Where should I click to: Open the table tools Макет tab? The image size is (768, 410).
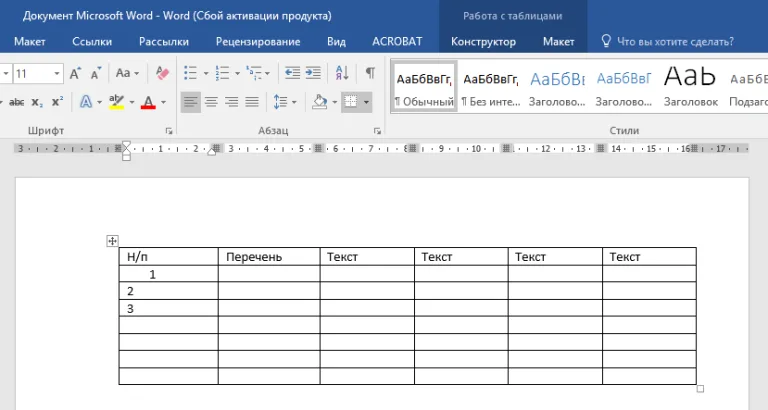coord(558,42)
